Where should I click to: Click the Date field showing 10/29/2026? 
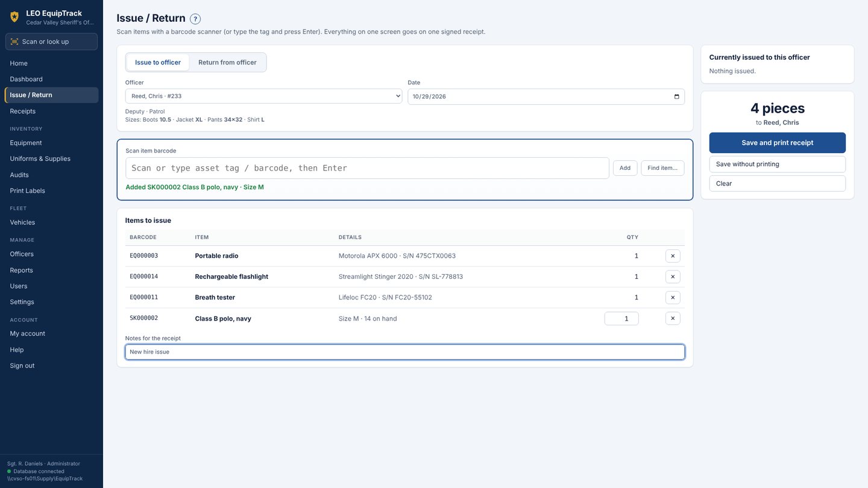click(546, 96)
